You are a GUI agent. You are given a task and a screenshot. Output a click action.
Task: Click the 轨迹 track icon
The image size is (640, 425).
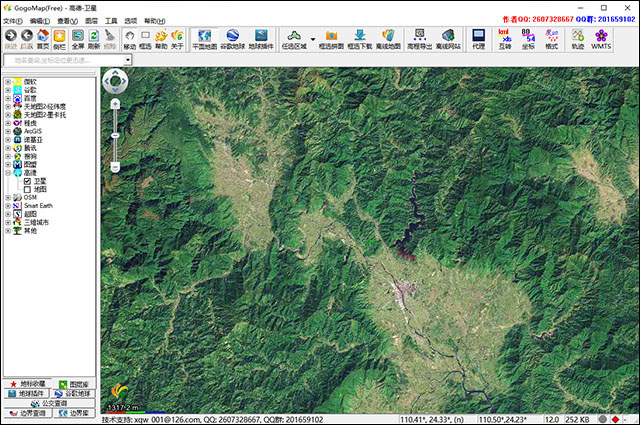click(577, 39)
